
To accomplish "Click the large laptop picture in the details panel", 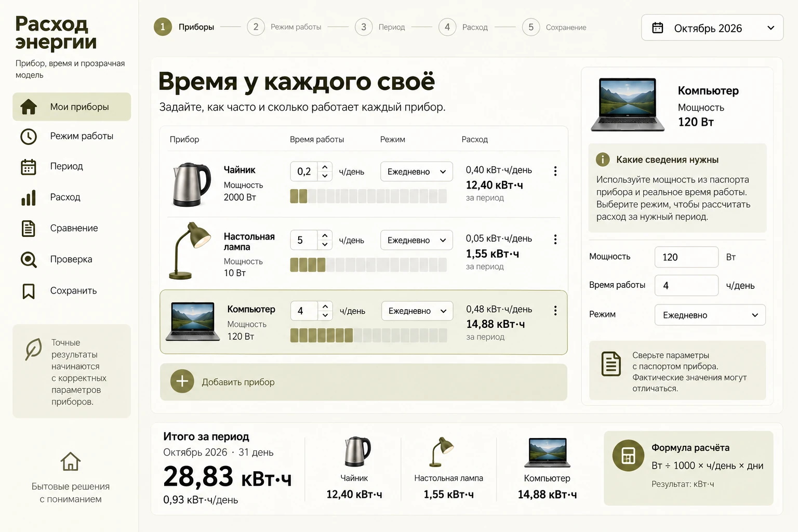I will (628, 104).
